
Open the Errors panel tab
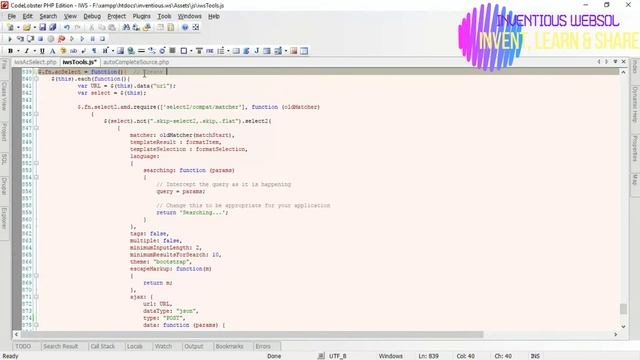(263, 346)
